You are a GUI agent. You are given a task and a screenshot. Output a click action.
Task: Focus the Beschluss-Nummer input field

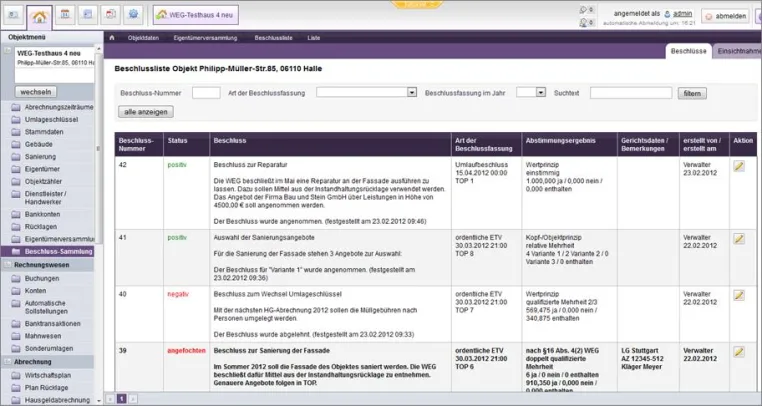pyautogui.click(x=206, y=93)
